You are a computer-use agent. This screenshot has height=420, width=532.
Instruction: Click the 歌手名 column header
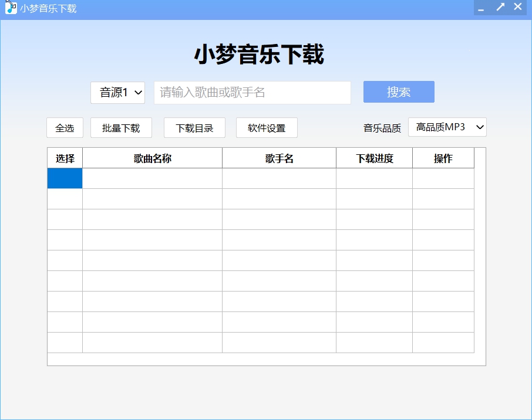tap(278, 158)
